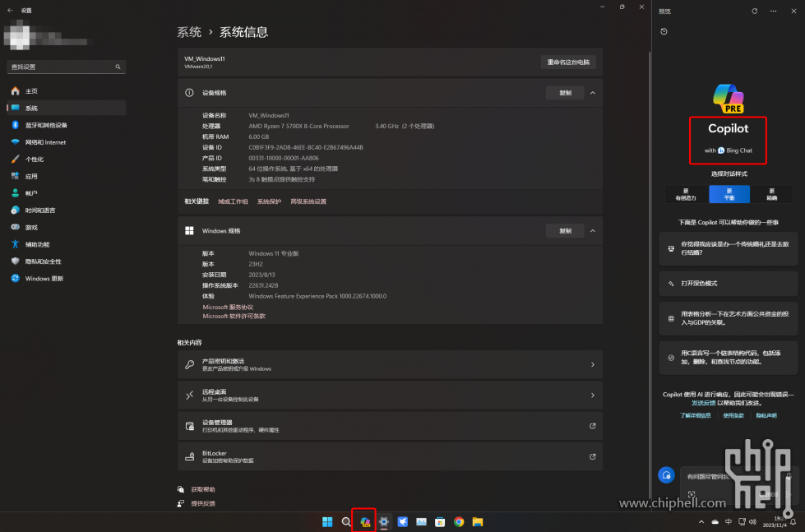This screenshot has width=805, height=532.
Task: Select 系统 (System) in Settings sidebar
Action: pyautogui.click(x=67, y=108)
